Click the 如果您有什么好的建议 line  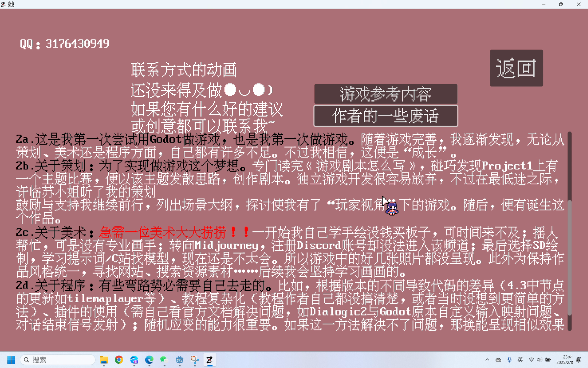pyautogui.click(x=207, y=109)
